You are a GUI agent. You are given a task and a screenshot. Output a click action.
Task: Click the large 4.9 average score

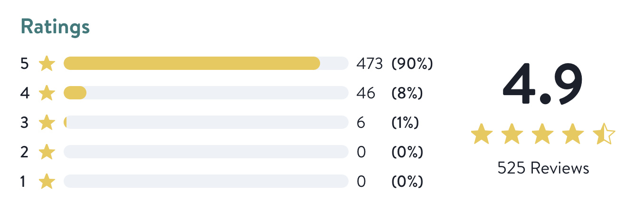(x=542, y=85)
